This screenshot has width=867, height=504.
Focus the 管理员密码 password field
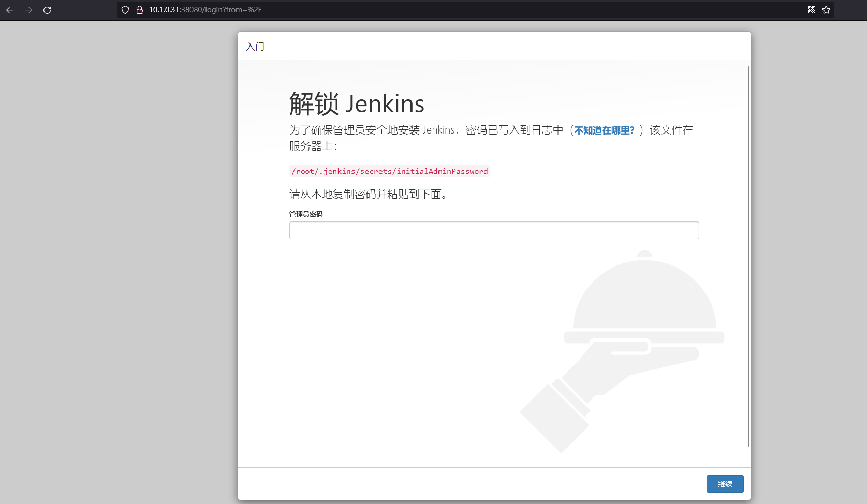[x=494, y=230]
